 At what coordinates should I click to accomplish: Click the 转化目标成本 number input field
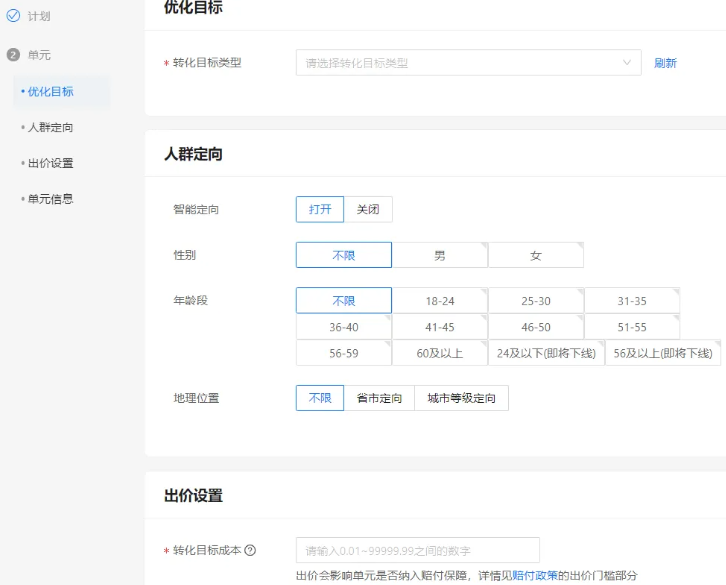[418, 550]
